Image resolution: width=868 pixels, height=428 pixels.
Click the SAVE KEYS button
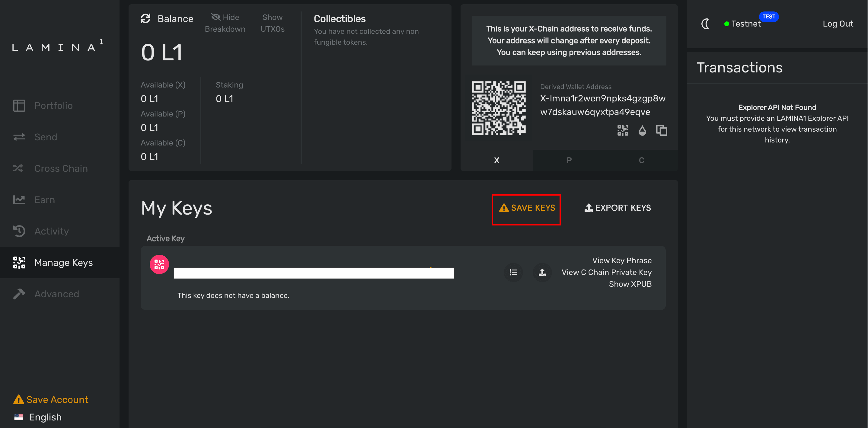(527, 208)
